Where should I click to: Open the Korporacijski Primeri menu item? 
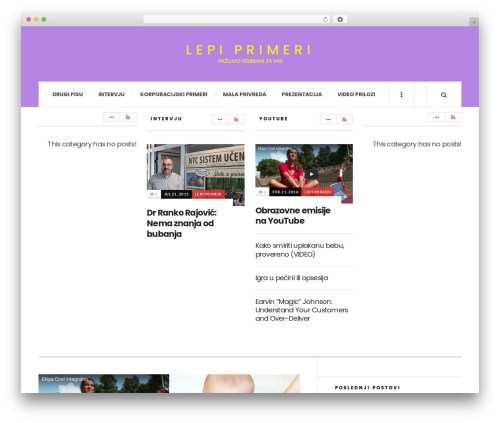(174, 94)
